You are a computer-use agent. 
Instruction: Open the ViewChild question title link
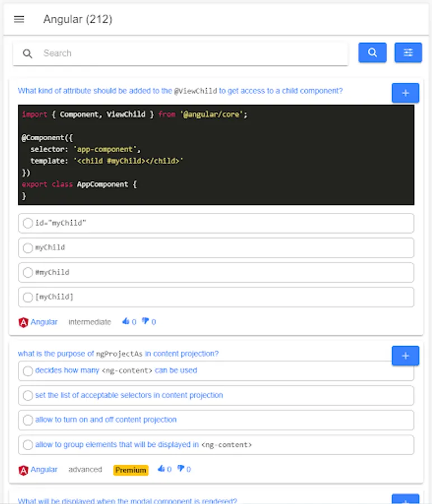coord(180,91)
